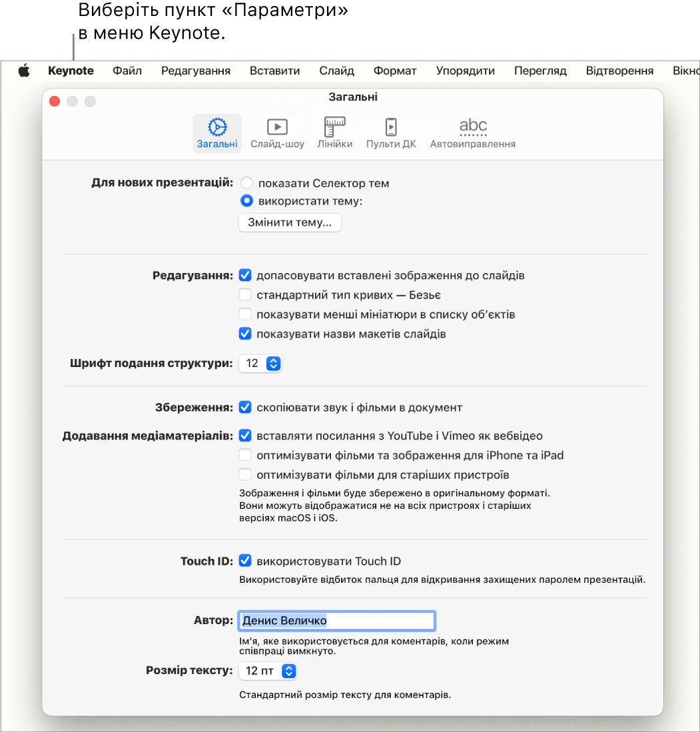Open the General (Загальні) preferences pane
The image size is (700, 732).
point(217,133)
